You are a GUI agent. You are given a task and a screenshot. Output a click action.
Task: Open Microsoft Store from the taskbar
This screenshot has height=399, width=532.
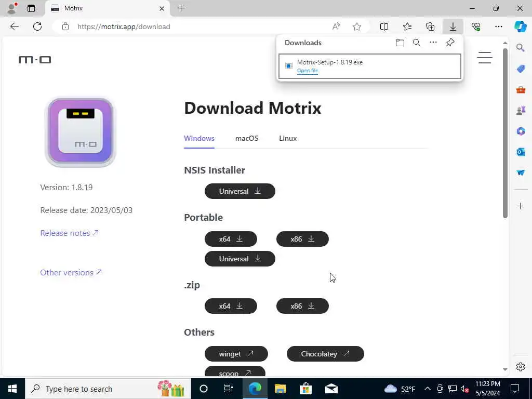pos(305,389)
